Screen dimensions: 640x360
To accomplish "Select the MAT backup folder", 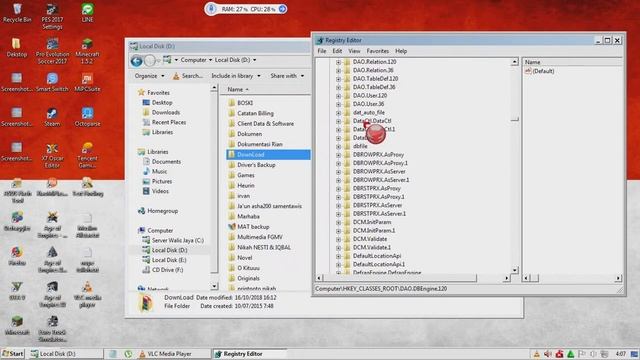I will click(249, 227).
